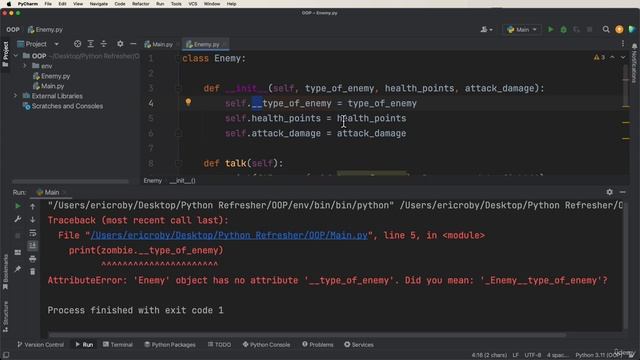Collapse all in the Project panel
Screen dimensions: 640x360
[x=104, y=44]
